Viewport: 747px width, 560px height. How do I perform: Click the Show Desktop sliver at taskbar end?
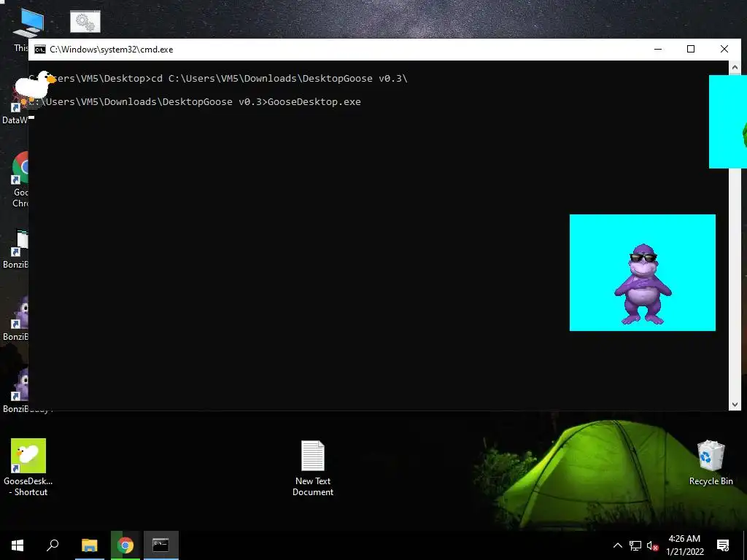(x=745, y=545)
